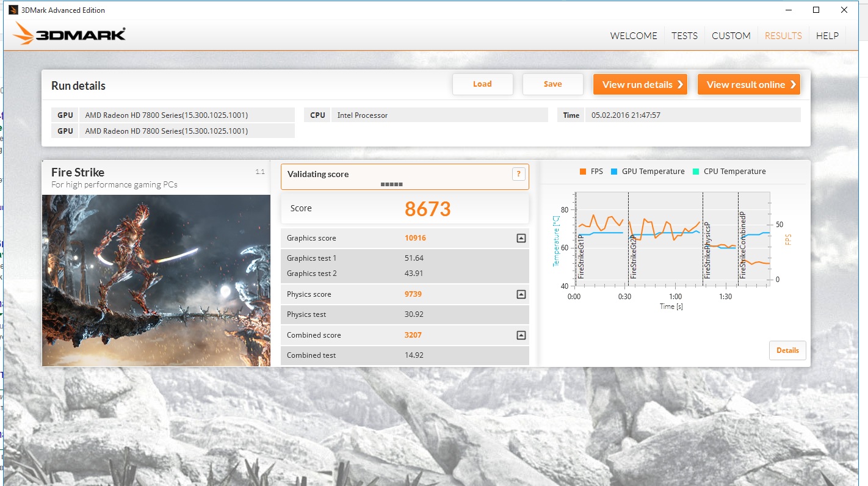This screenshot has height=486, width=868.
Task: Collapse the Physics score section
Action: [x=521, y=294]
